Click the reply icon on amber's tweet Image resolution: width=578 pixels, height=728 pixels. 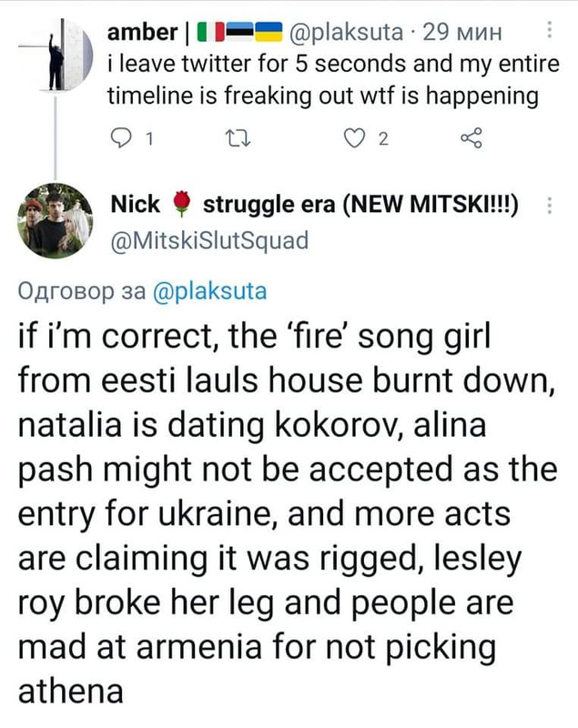pyautogui.click(x=120, y=139)
